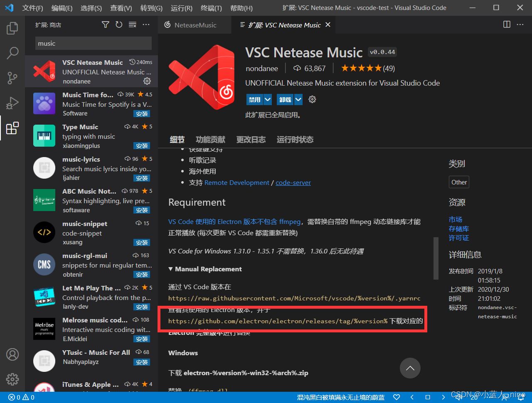Open the 帮助(H) menu

tap(241, 8)
